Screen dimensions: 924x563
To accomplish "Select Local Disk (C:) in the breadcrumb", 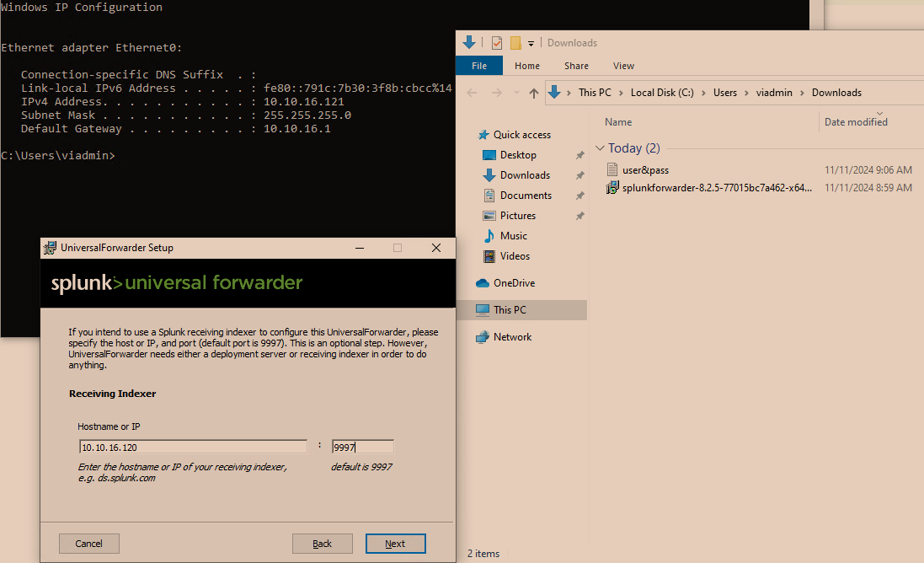I will click(x=662, y=93).
